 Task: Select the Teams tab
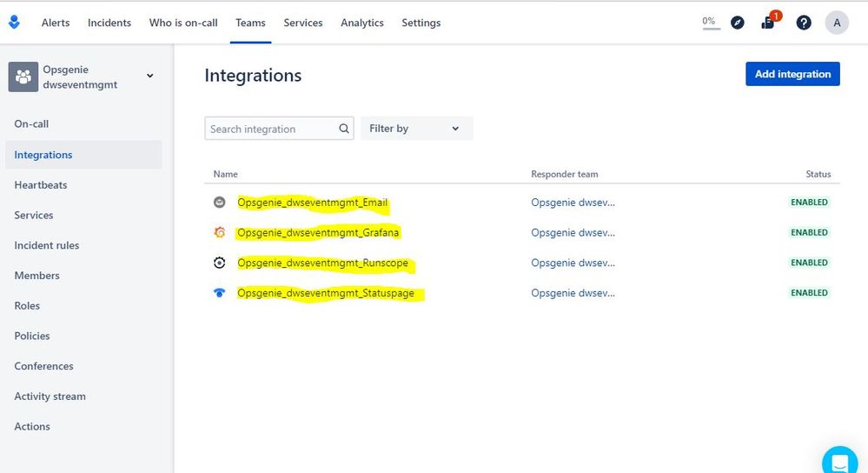coord(250,23)
